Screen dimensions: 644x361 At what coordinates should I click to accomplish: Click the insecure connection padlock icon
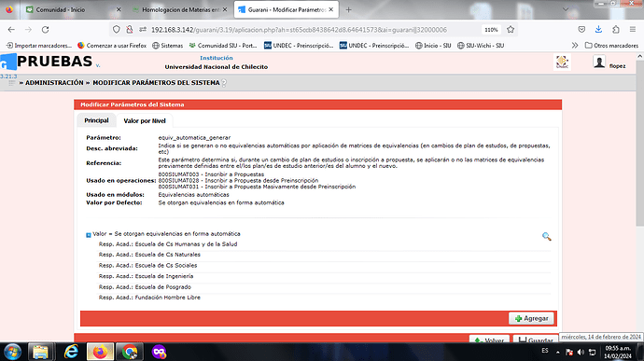click(130, 30)
